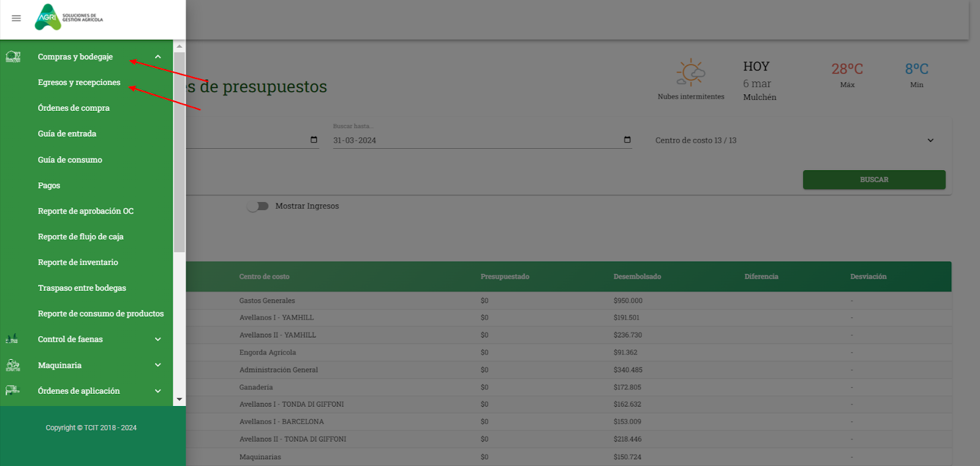Click the Copyright TCIT 2018 - 2024 text
Image resolution: width=980 pixels, height=466 pixels.
click(x=91, y=428)
